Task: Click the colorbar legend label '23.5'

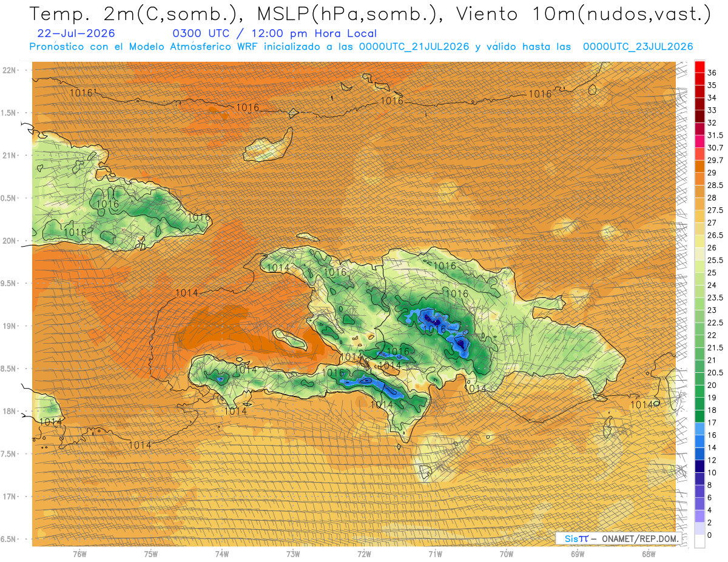Action: point(716,298)
